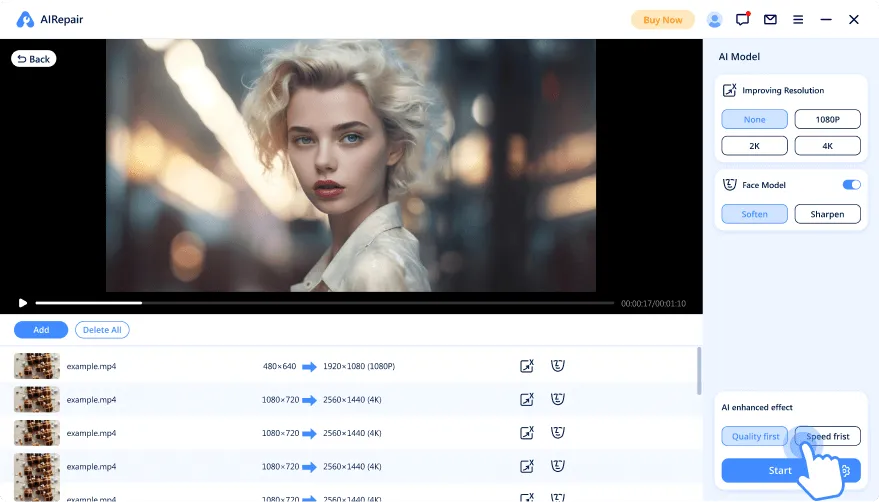This screenshot has width=879, height=502.
Task: Toggle the Face Model switch
Action: pyautogui.click(x=852, y=185)
